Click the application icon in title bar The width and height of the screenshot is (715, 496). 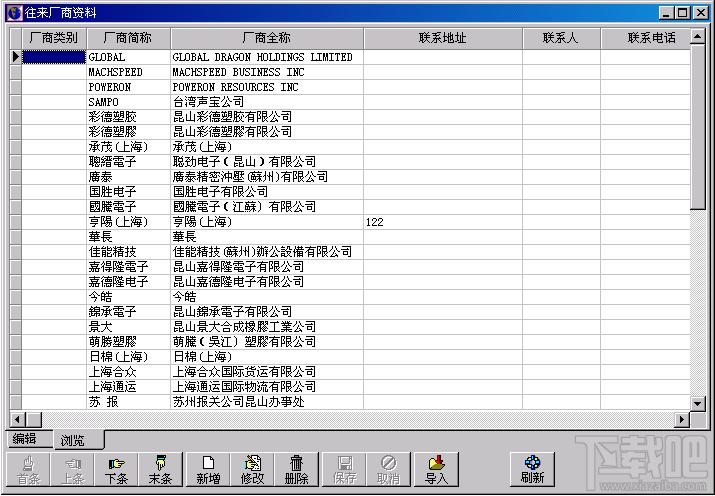pyautogui.click(x=14, y=12)
